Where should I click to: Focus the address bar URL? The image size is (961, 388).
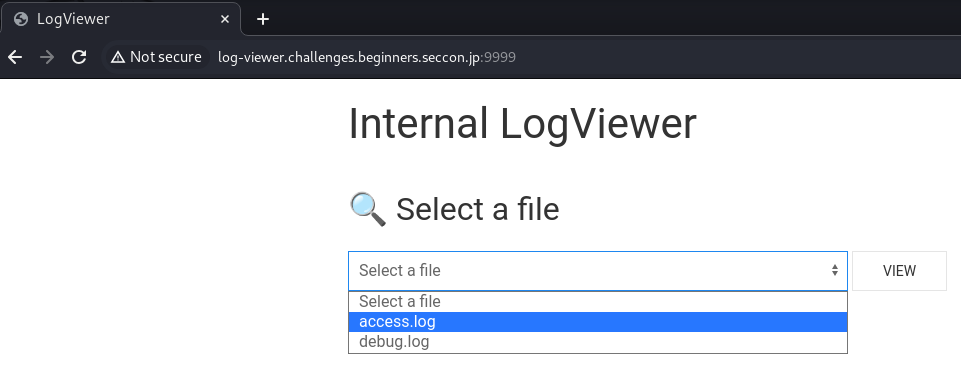coord(367,57)
